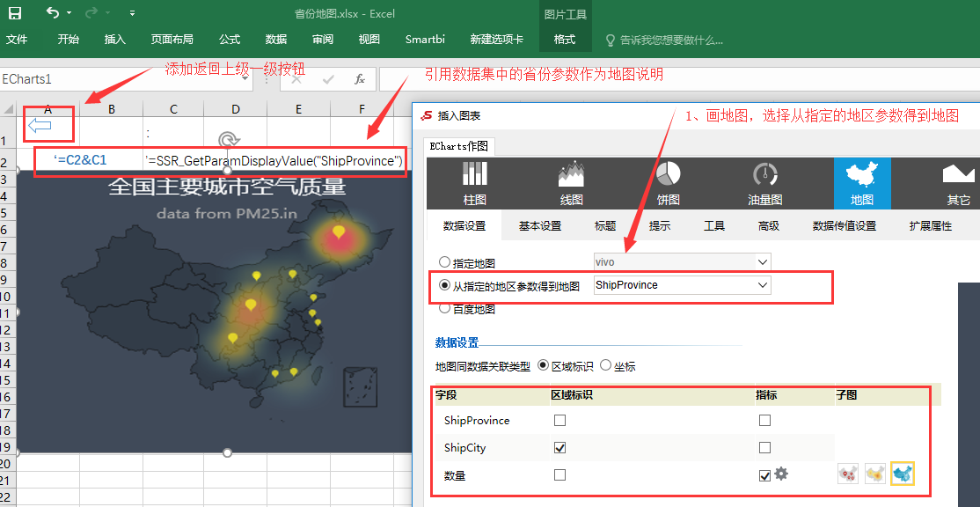Image resolution: width=980 pixels, height=507 pixels.
Task: Select the 坐标 association type radio
Action: [x=605, y=365]
